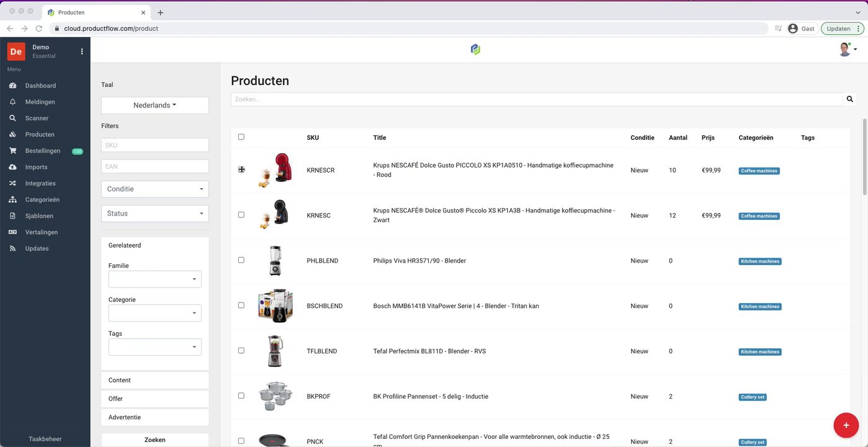Image resolution: width=868 pixels, height=447 pixels.
Task: Toggle the select-all checkbox in table header
Action: (x=241, y=137)
